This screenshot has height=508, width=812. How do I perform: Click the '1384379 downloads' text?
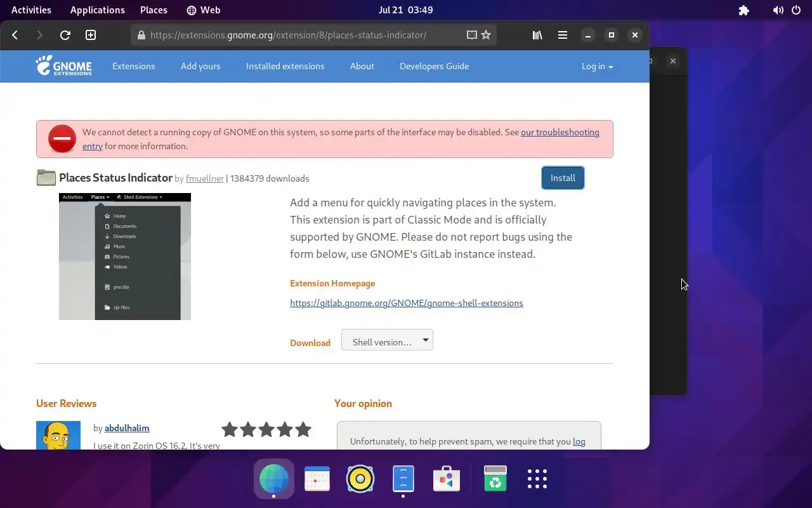click(270, 178)
